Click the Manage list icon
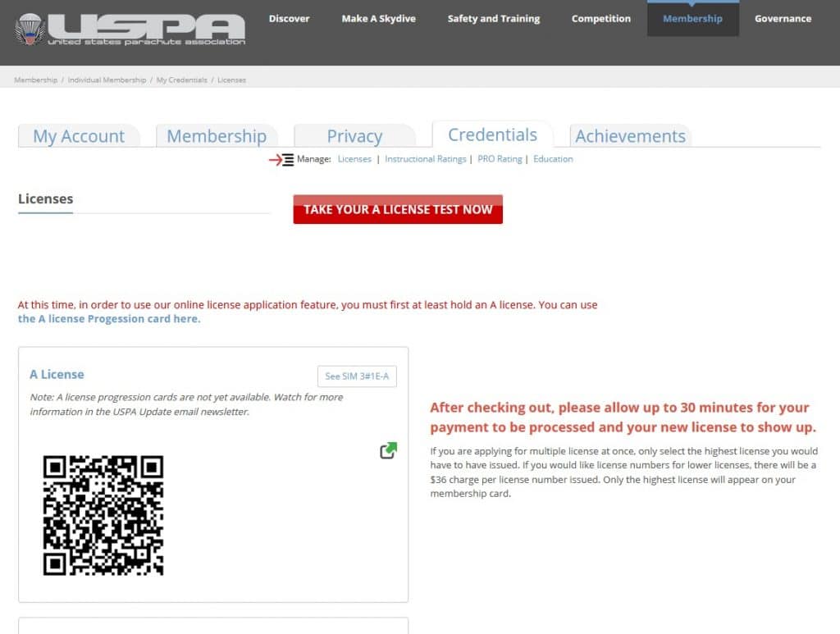Screen dimensions: 840x634 282,160
